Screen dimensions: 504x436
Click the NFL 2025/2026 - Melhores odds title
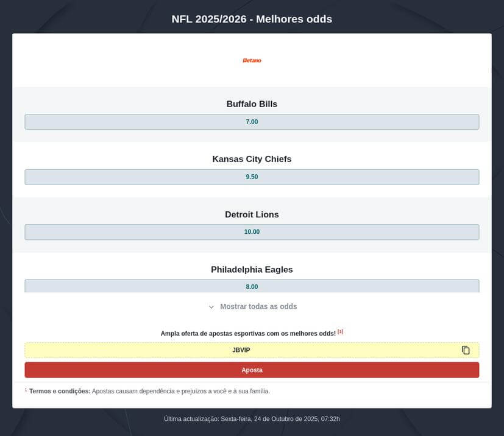252,19
